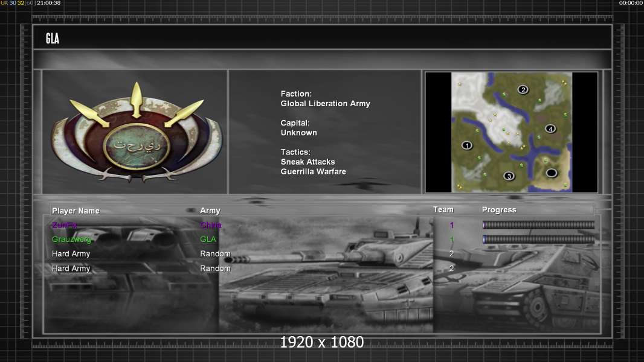Click Grauzwerg's team number
644x362 pixels.
coord(452,240)
